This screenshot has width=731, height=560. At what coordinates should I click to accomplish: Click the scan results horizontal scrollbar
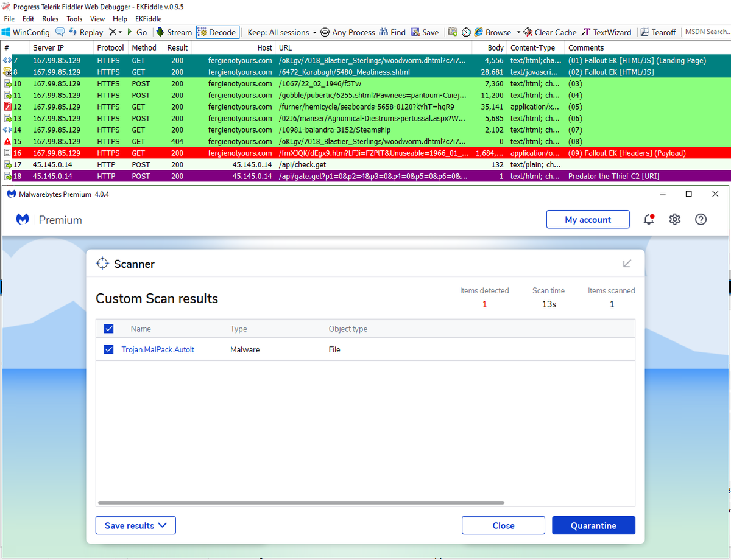click(x=301, y=503)
